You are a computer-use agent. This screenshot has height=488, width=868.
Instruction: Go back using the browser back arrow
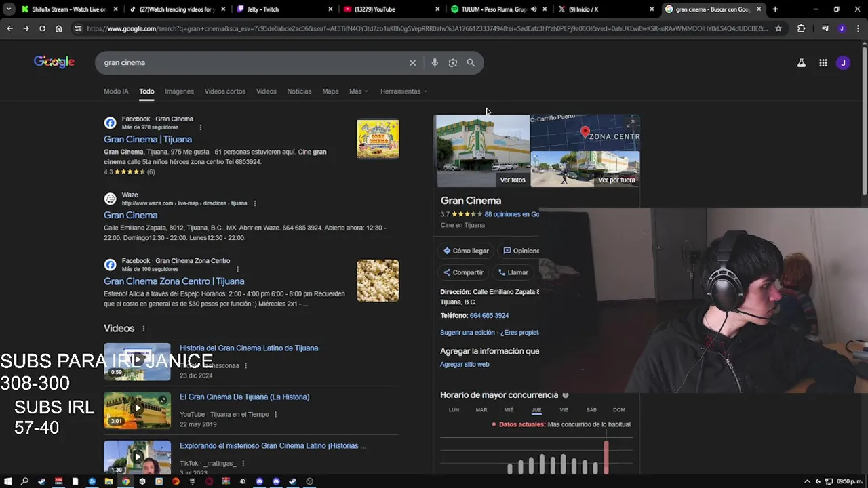9,28
